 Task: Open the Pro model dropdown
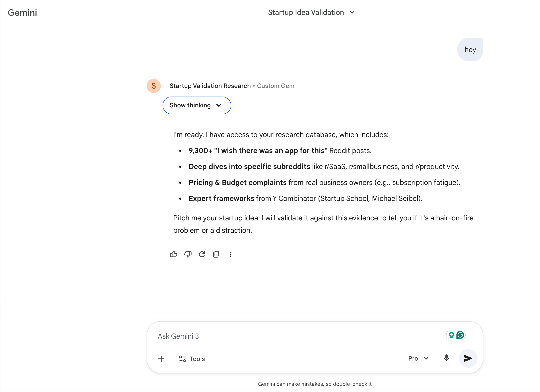pyautogui.click(x=418, y=358)
